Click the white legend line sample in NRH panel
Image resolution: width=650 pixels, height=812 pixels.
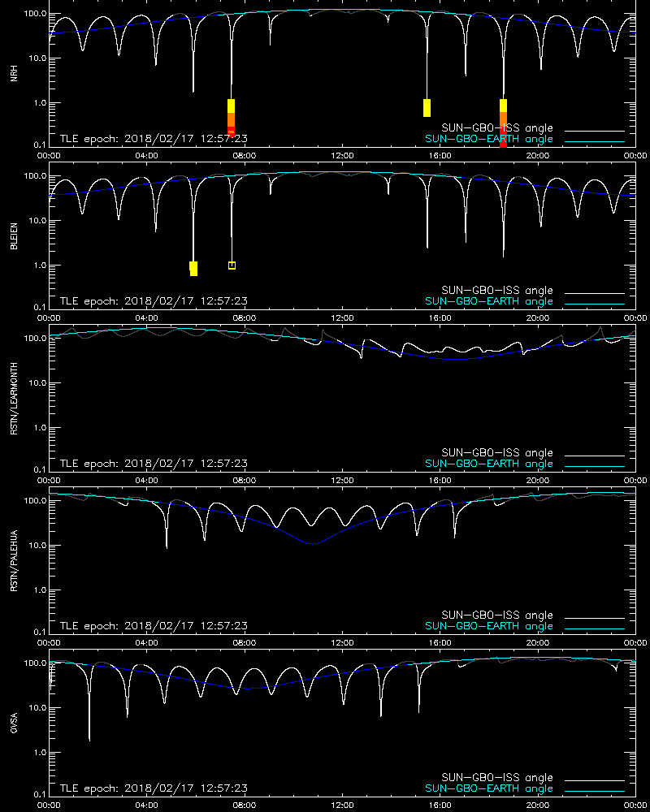(595, 131)
